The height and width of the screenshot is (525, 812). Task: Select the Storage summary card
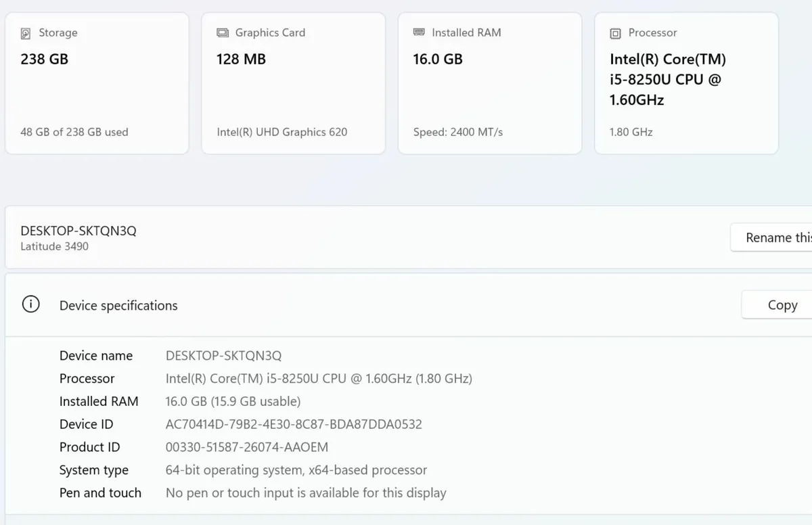tap(97, 81)
